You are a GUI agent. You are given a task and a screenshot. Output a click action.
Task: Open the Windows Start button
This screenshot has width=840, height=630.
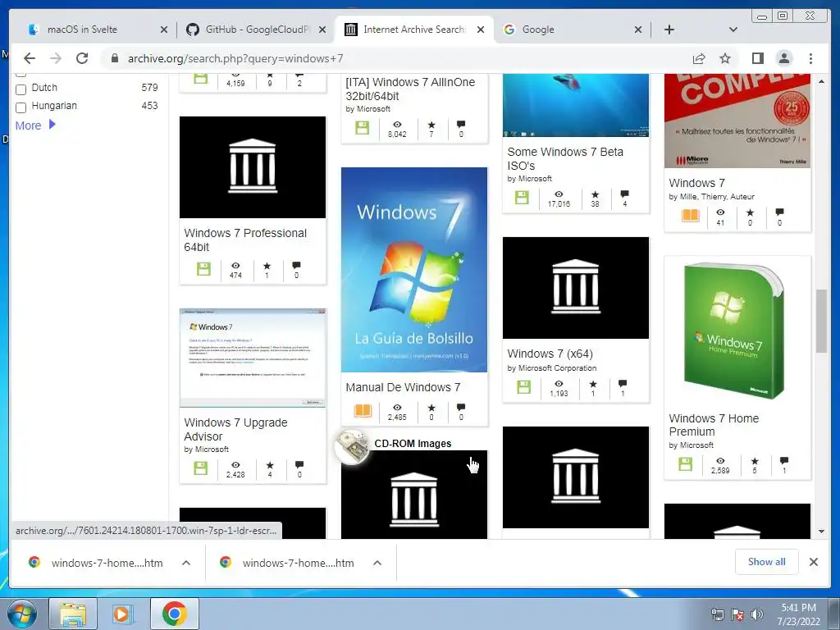[22, 614]
